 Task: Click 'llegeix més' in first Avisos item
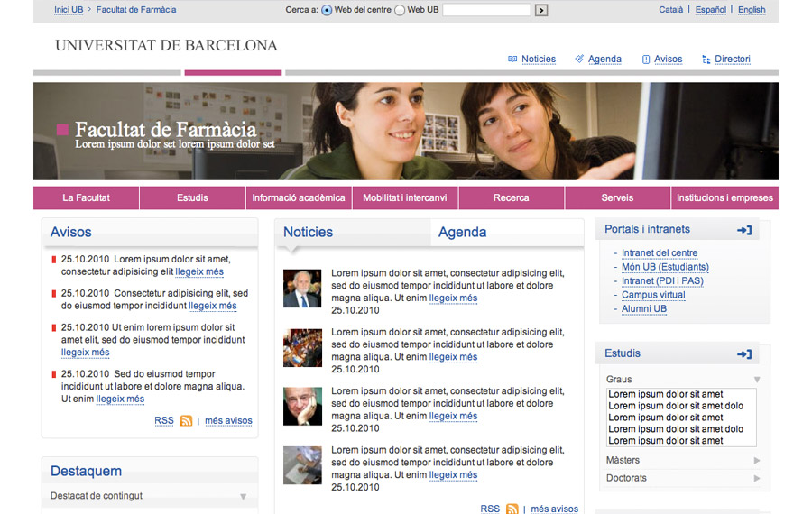tap(199, 271)
